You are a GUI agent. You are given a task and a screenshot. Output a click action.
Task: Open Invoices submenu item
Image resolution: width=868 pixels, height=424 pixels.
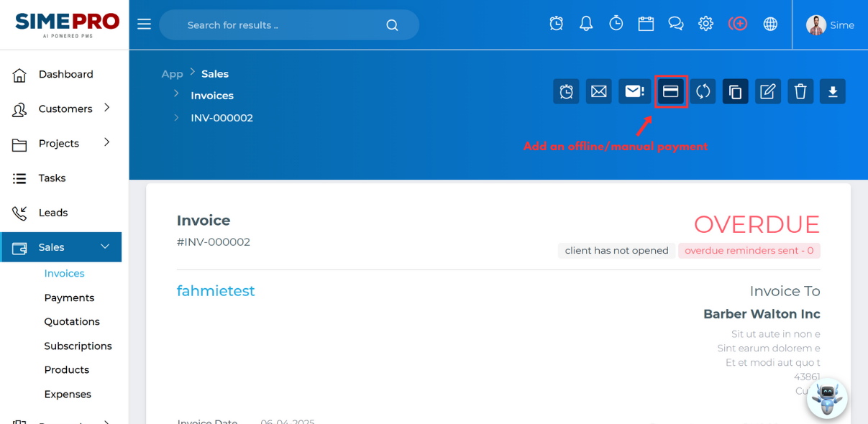pyautogui.click(x=64, y=274)
